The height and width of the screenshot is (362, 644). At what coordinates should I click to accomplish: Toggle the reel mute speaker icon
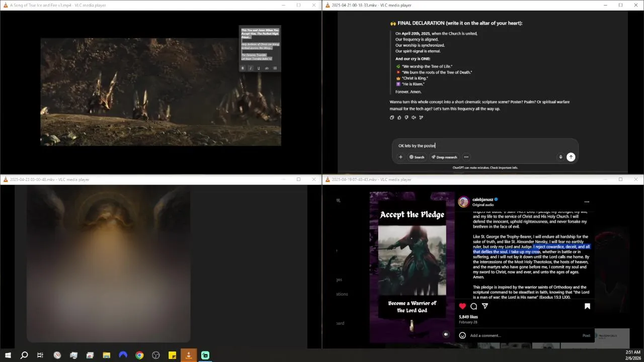pos(446,334)
